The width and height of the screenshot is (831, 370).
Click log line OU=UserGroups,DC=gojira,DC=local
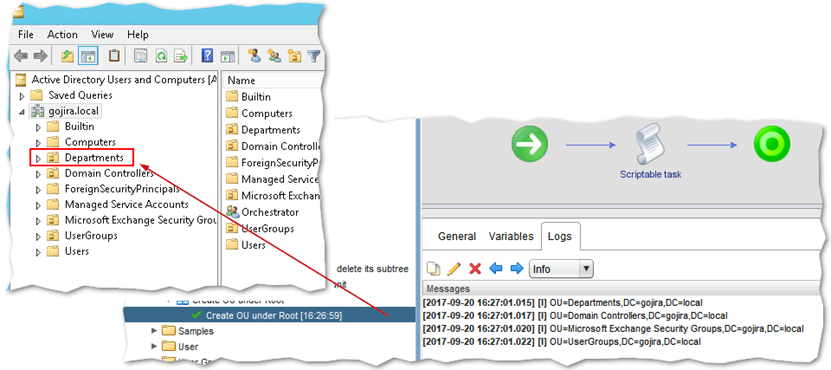pyautogui.click(x=561, y=342)
